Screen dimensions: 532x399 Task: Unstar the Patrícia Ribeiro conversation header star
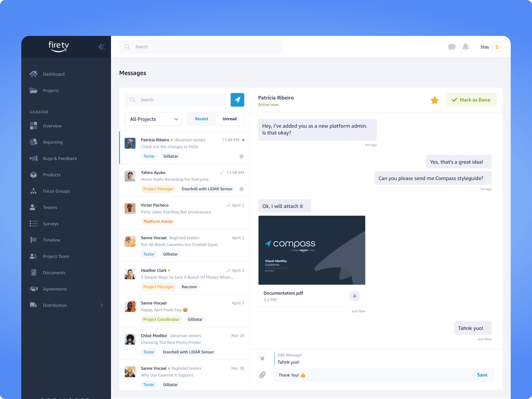[434, 100]
